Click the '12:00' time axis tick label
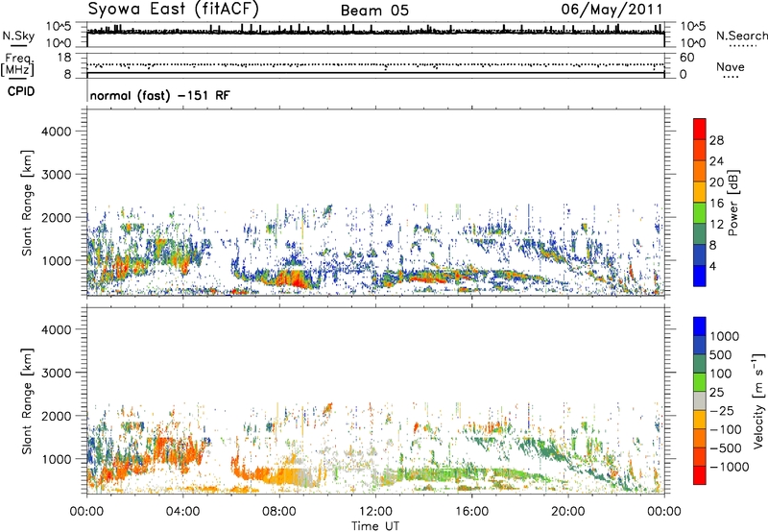768x532 pixels. (x=375, y=512)
